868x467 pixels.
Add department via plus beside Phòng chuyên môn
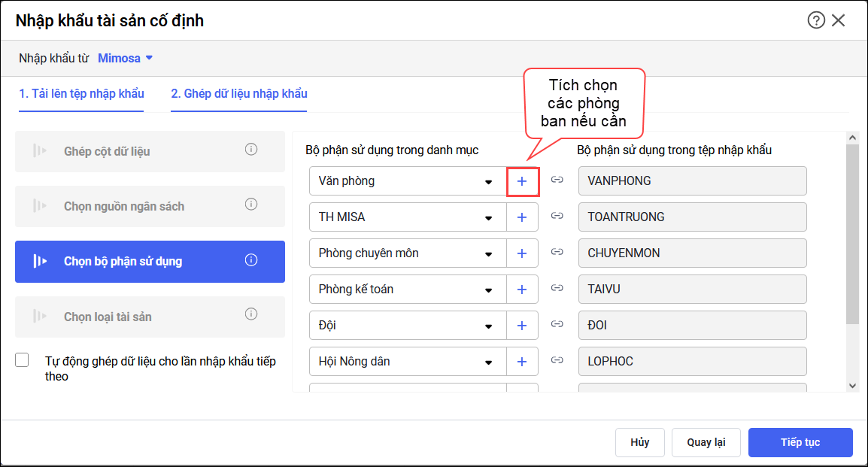pyautogui.click(x=522, y=253)
